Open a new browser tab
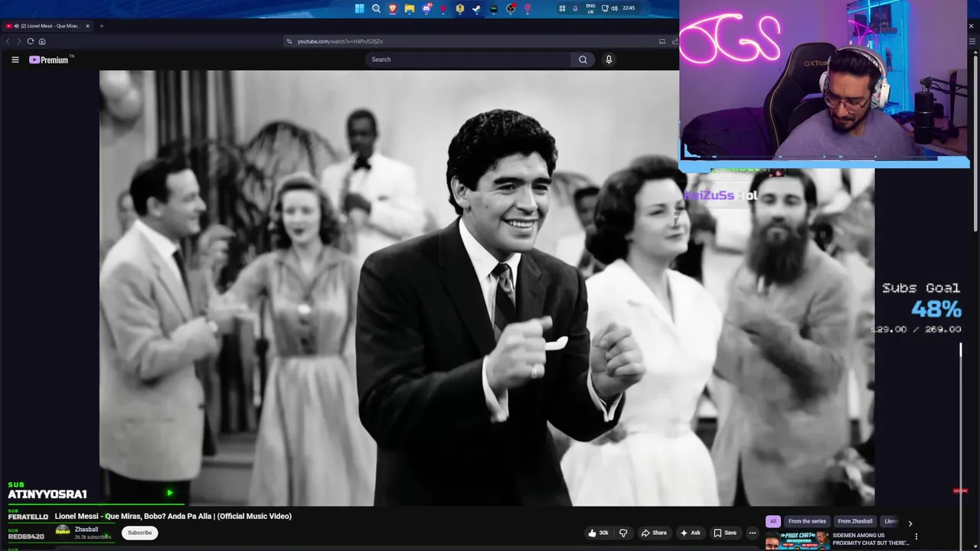 pos(101,26)
